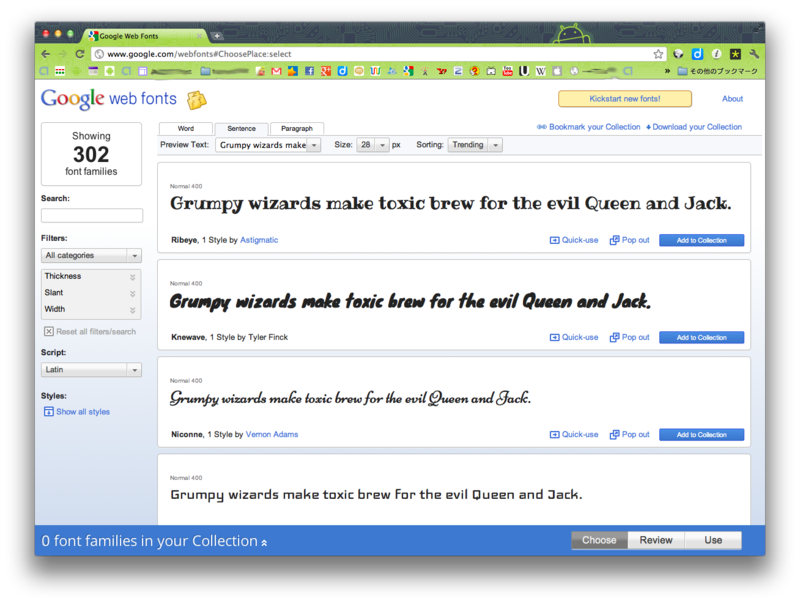Screen dimensions: 800x604
Task: Open the Gmail bookmark icon
Action: tap(277, 71)
